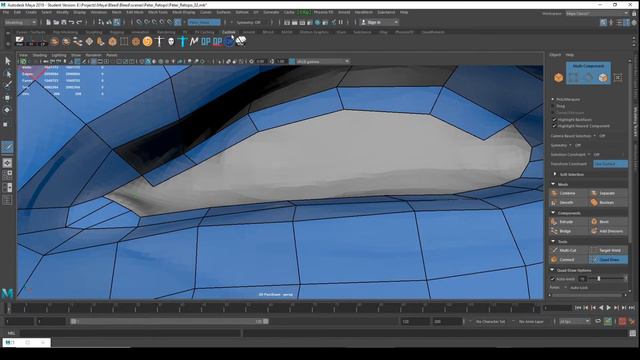Click the Combine mesh tool
This screenshot has width=640, height=360.
(569, 193)
